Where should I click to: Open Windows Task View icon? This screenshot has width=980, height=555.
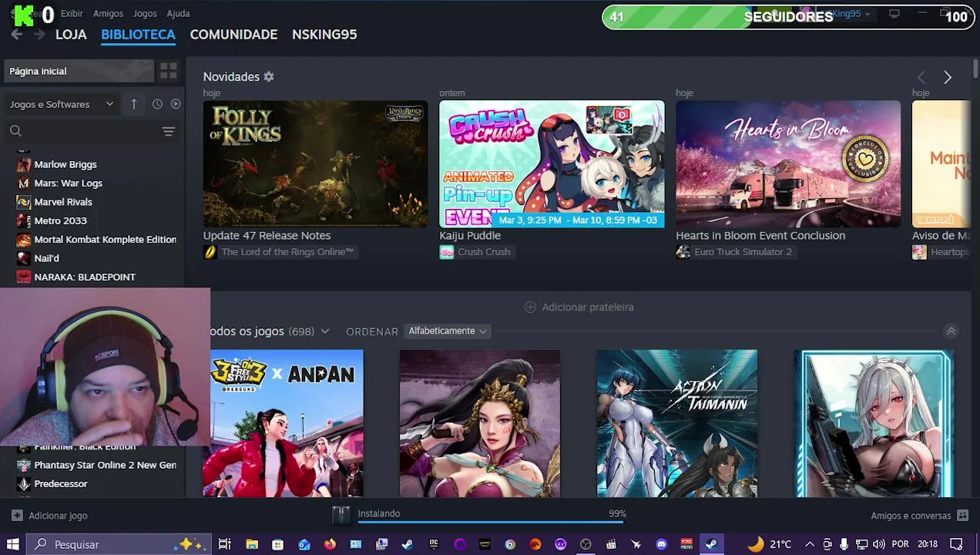click(x=225, y=544)
